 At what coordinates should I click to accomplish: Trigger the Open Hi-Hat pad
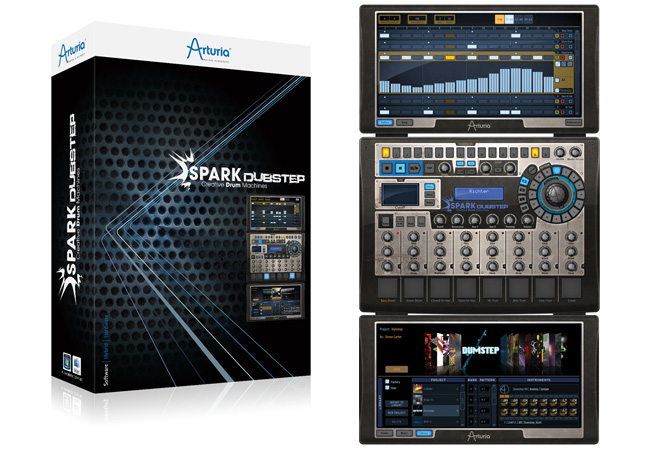[x=466, y=288]
